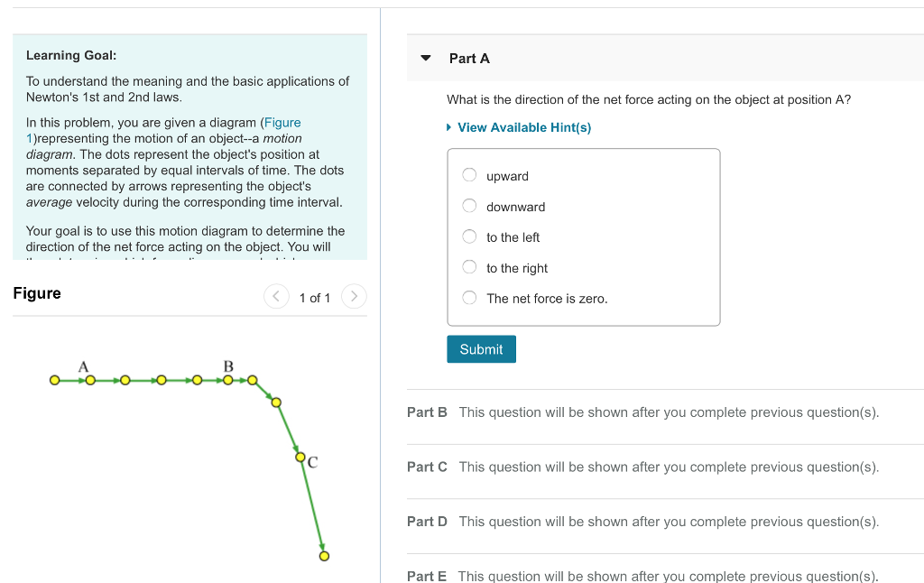Click point C on the motion diagram
Viewport: 924px width, 583px height.
(300, 458)
